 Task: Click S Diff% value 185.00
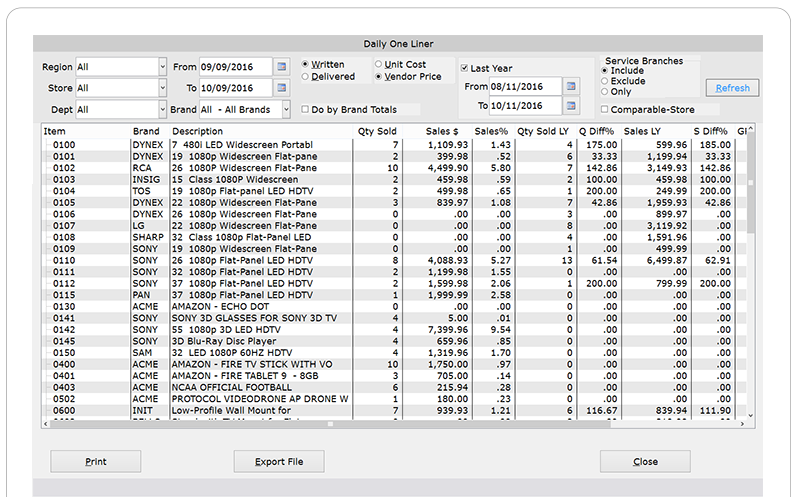pyautogui.click(x=715, y=145)
